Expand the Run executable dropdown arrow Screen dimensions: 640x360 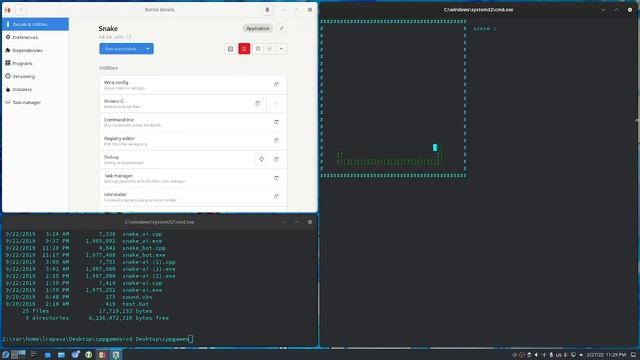point(148,49)
